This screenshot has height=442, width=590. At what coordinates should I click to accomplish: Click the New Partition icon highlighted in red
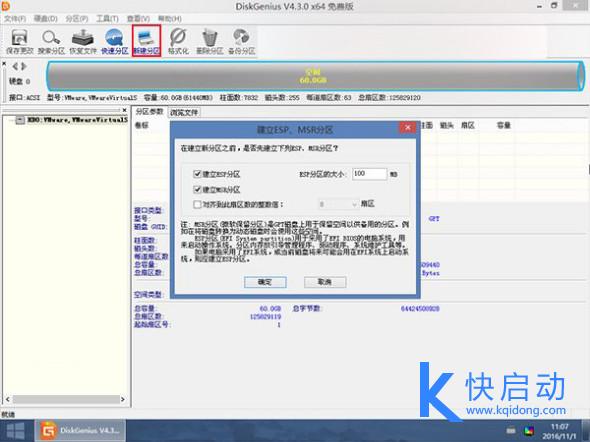tap(146, 41)
